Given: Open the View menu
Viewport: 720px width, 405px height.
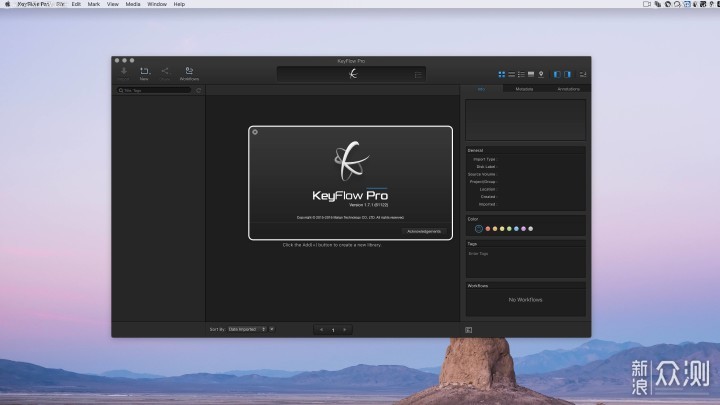Looking at the screenshot, I should pyautogui.click(x=112, y=4).
